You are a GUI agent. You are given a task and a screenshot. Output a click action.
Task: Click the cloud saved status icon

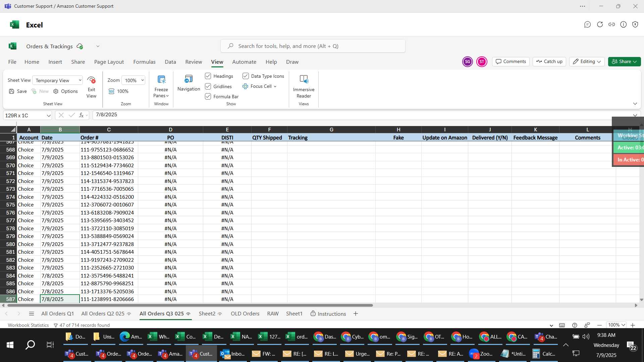click(x=80, y=46)
